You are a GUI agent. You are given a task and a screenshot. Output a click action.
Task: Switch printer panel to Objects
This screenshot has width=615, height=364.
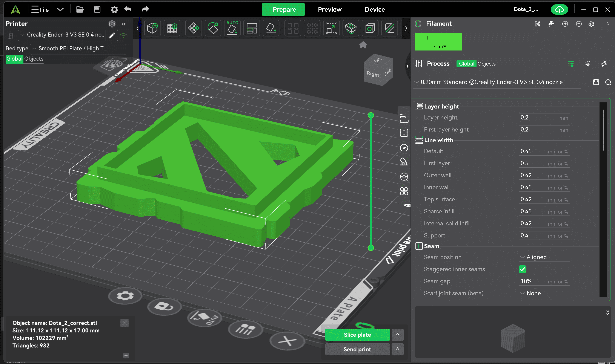(x=34, y=59)
